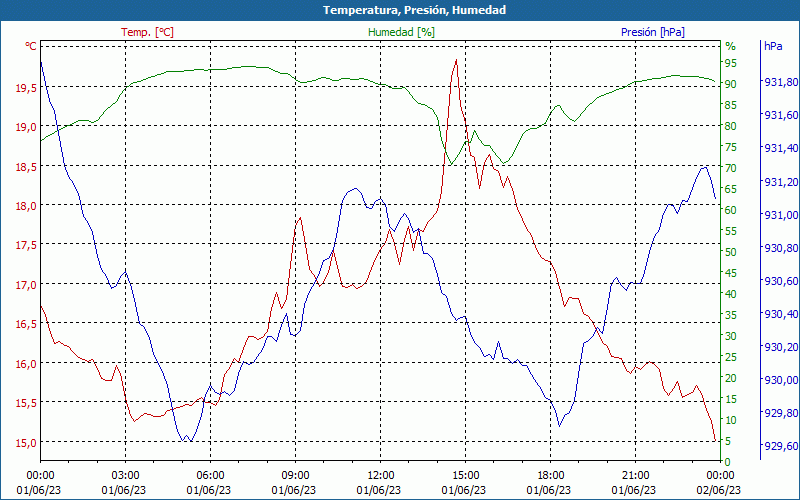
Task: Click the 15:00 time axis label
Action: coord(465,476)
